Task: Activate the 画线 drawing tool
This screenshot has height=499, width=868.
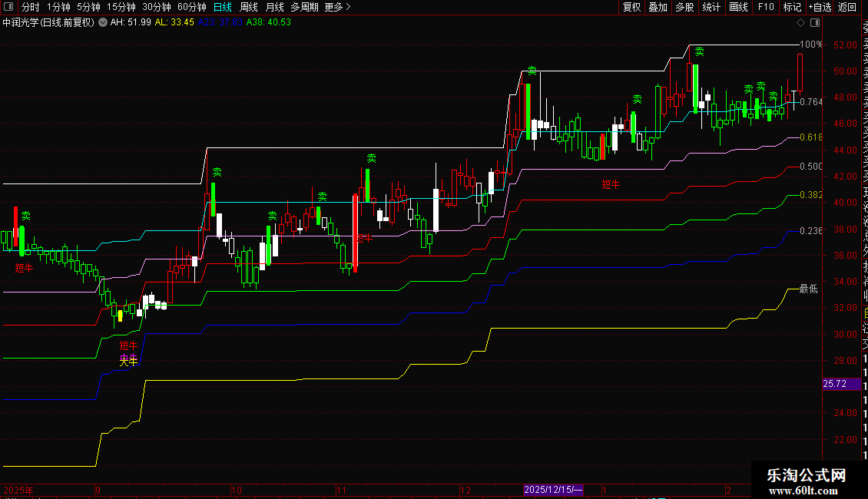Action: click(x=738, y=7)
